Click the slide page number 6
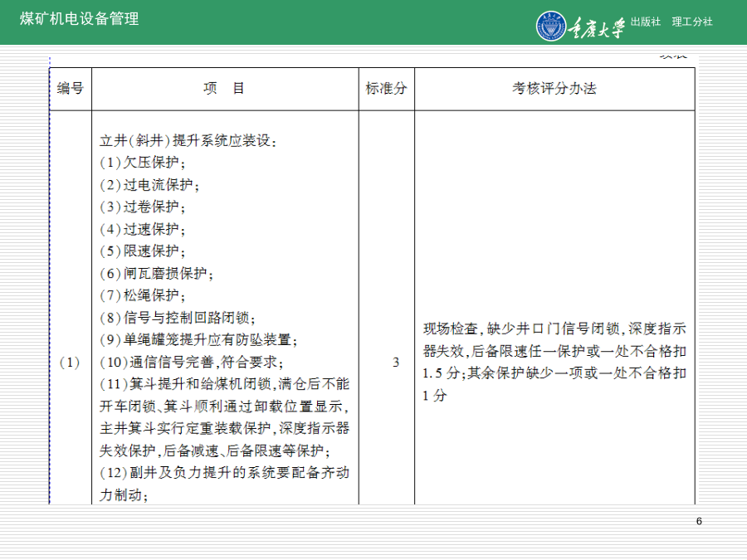Image resolution: width=747 pixels, height=560 pixels. tap(699, 522)
